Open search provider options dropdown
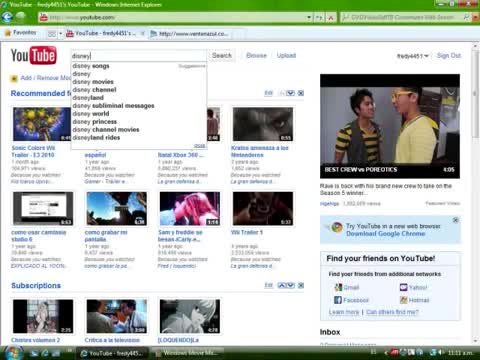The width and height of the screenshot is (480, 360). (474, 17)
